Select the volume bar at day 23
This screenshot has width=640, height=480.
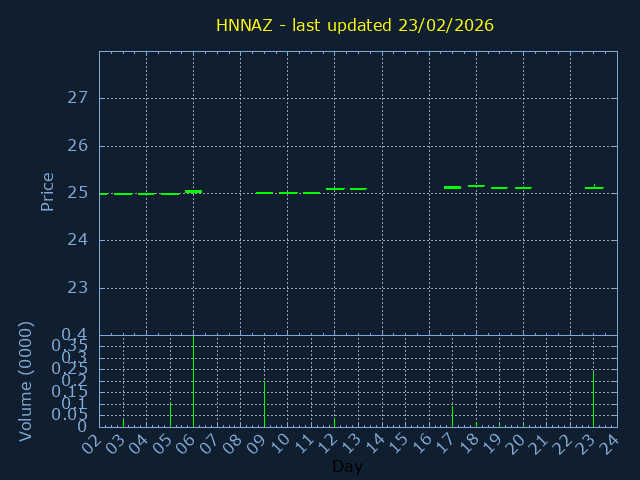point(593,398)
